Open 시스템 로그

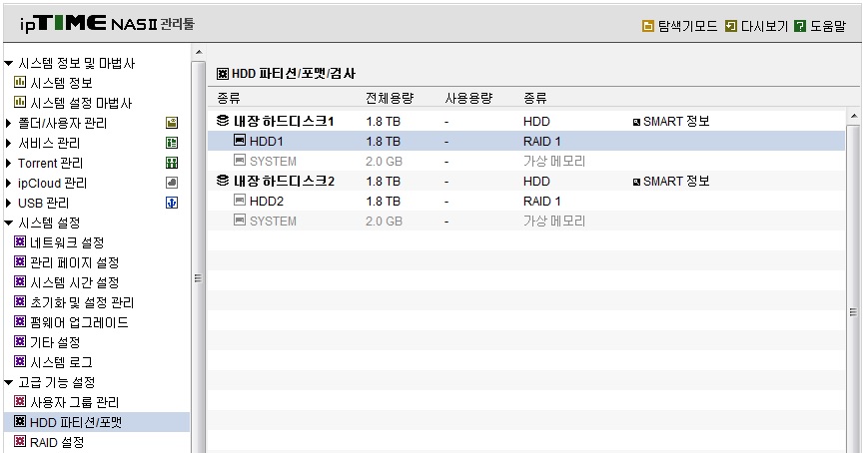pos(61,362)
